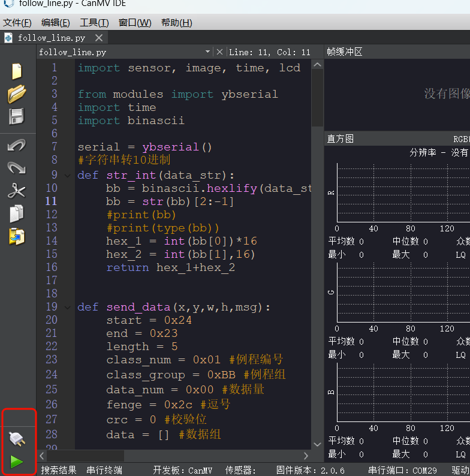Open the 搜索结果 panel

(59, 470)
